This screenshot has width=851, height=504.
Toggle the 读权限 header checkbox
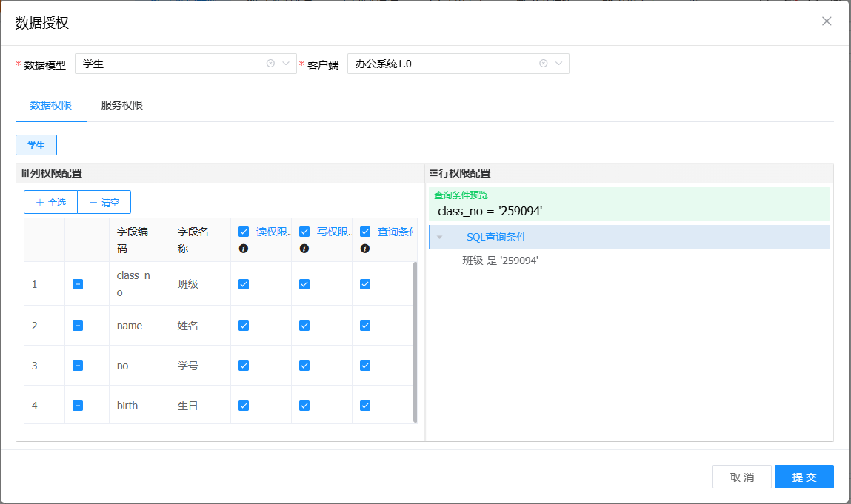[x=244, y=232]
